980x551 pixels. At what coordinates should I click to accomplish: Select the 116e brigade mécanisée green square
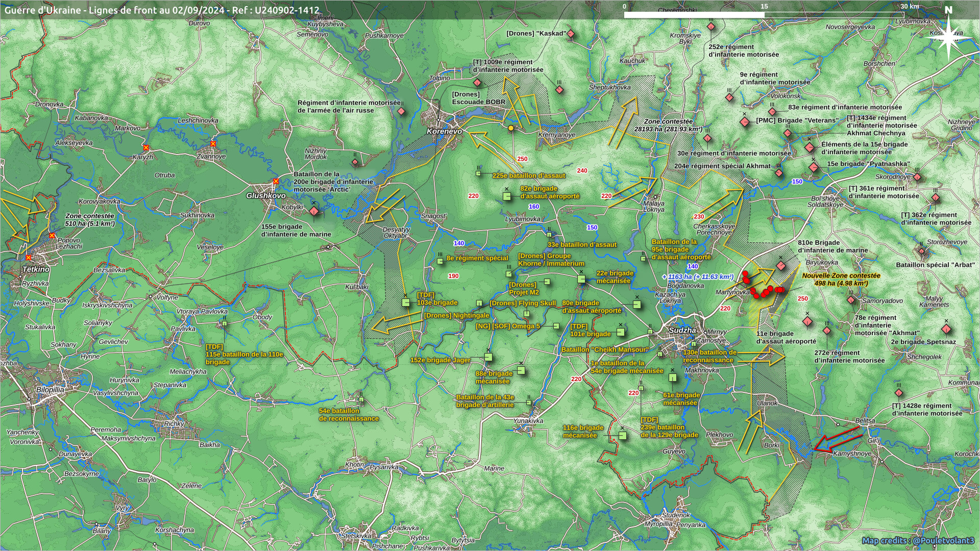(623, 435)
